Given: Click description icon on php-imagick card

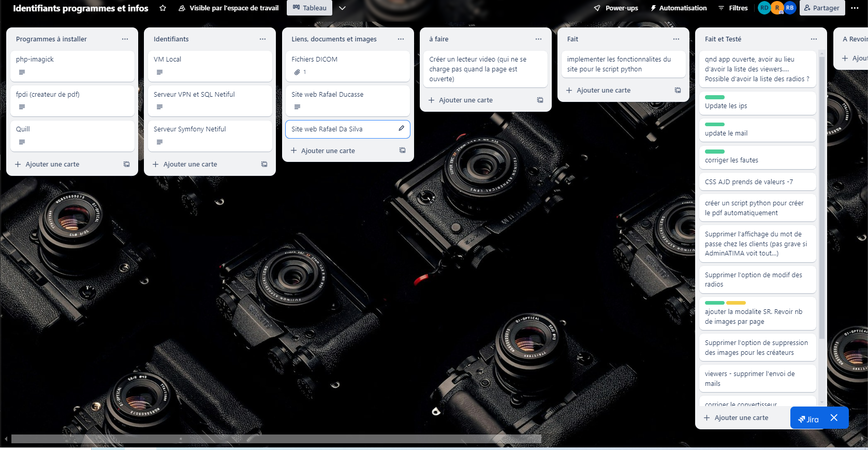Looking at the screenshot, I should pos(22,72).
